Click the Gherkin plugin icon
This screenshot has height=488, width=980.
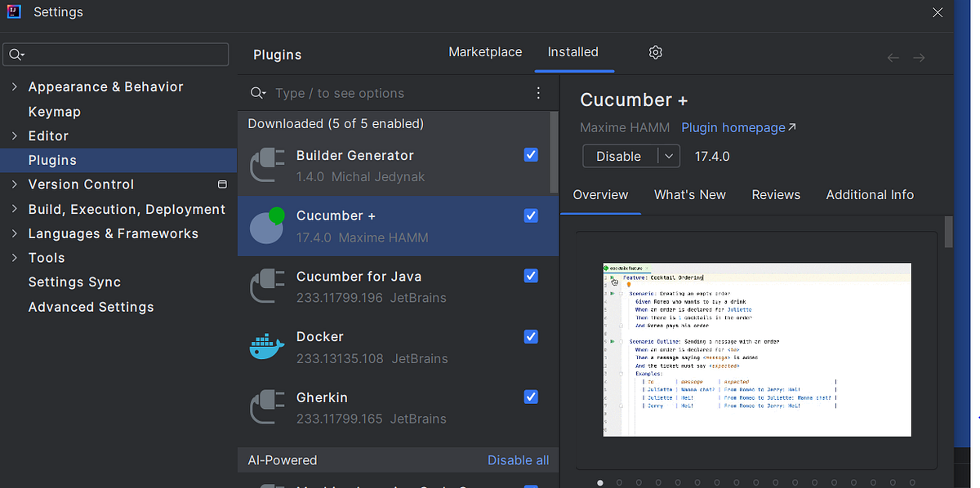click(267, 406)
